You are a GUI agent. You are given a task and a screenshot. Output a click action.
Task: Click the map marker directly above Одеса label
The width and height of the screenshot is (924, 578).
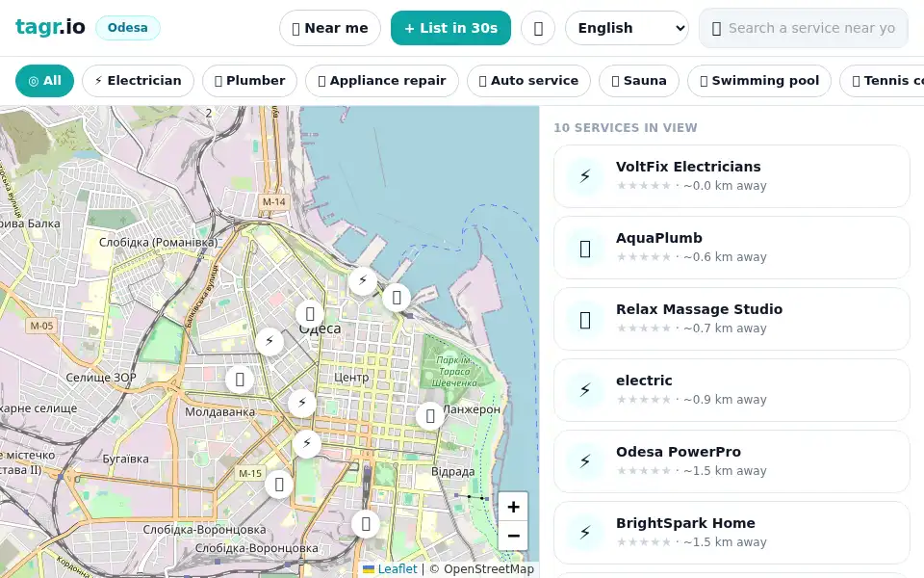click(x=309, y=314)
